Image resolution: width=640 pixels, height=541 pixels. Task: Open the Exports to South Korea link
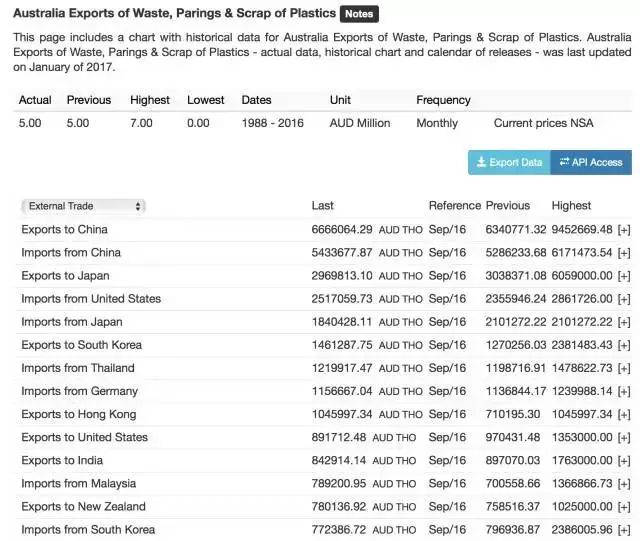pos(82,345)
